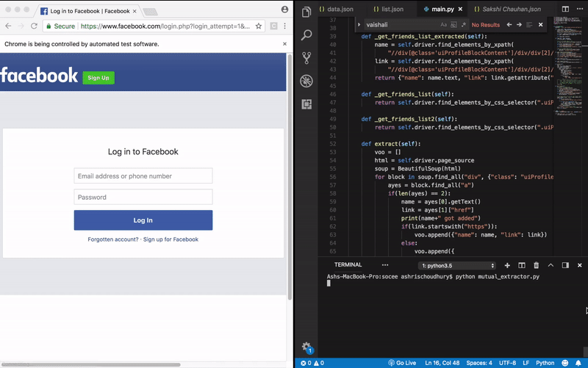Toggle Match Whole Word in find widget
The width and height of the screenshot is (588, 368).
(453, 25)
